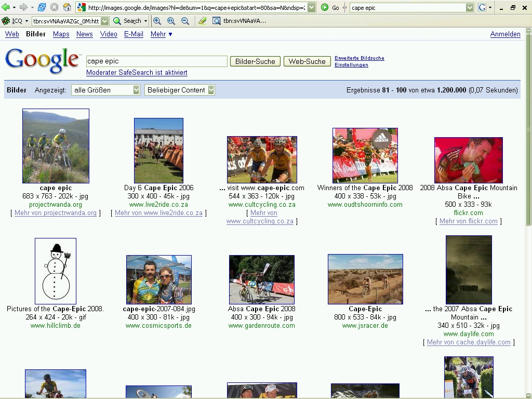Reload the page with the refresh icon
The width and height of the screenshot is (532, 399).
pos(42,7)
